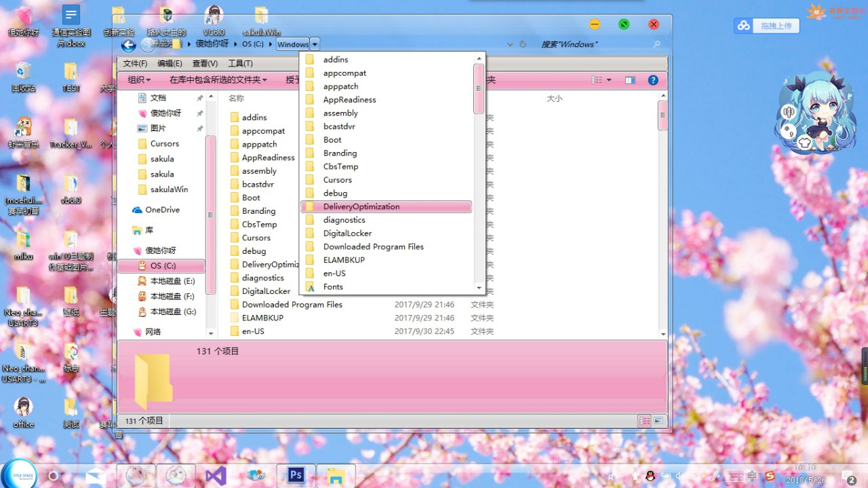
Task: Select AppReadiness in dropdown list
Action: (387, 100)
